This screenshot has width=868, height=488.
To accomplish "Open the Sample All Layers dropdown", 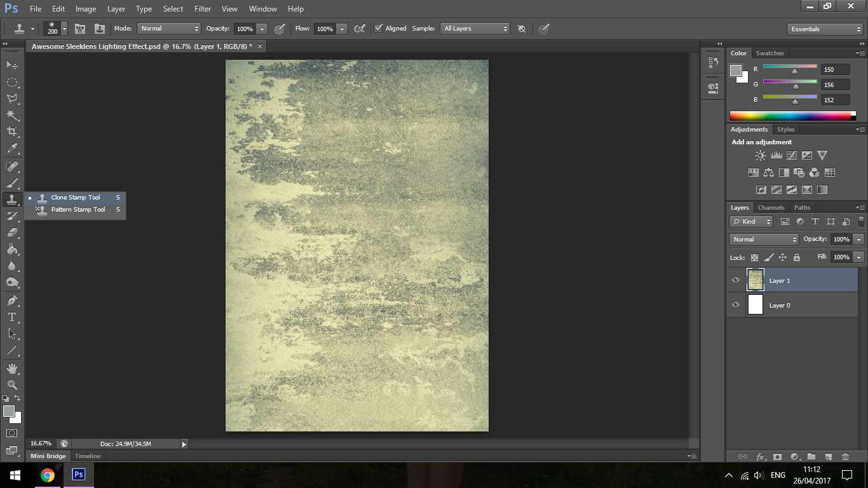I will pyautogui.click(x=475, y=29).
